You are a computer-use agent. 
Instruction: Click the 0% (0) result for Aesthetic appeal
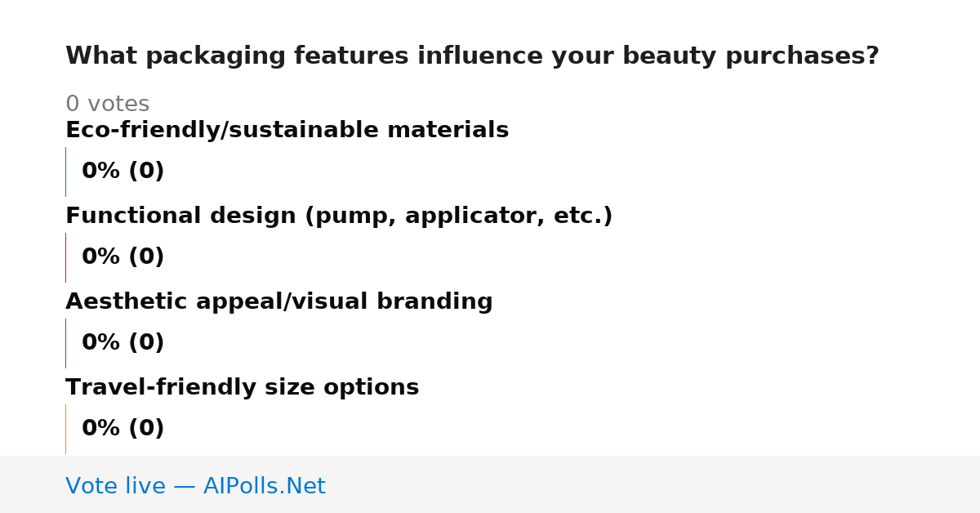coord(122,343)
